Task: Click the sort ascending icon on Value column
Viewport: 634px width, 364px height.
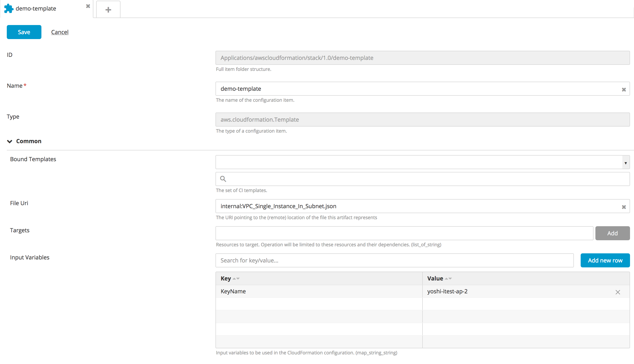Action: coord(445,278)
